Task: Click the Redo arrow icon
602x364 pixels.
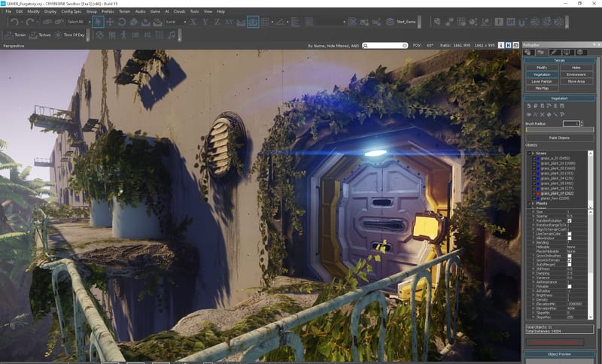Action: click(x=29, y=22)
